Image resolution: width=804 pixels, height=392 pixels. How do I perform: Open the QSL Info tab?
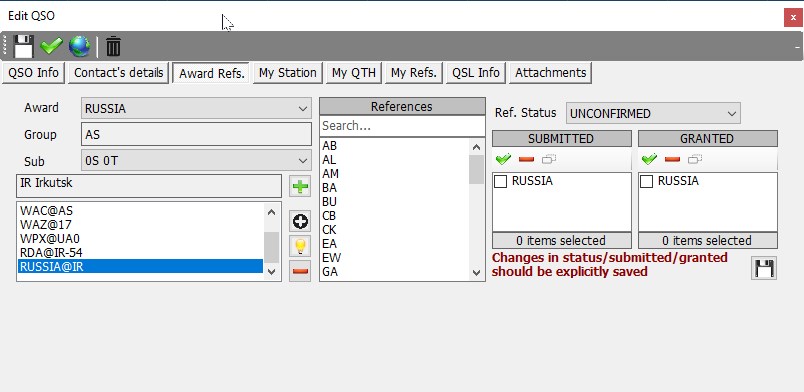[x=476, y=73]
